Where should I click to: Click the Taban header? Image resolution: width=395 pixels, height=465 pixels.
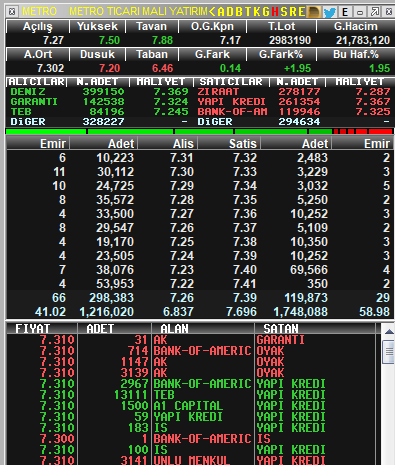(x=152, y=54)
